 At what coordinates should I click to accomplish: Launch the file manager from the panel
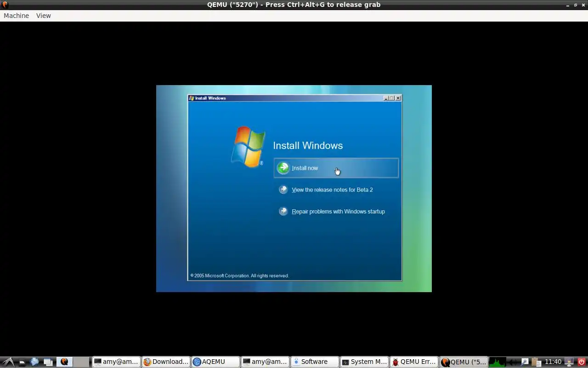pos(22,362)
